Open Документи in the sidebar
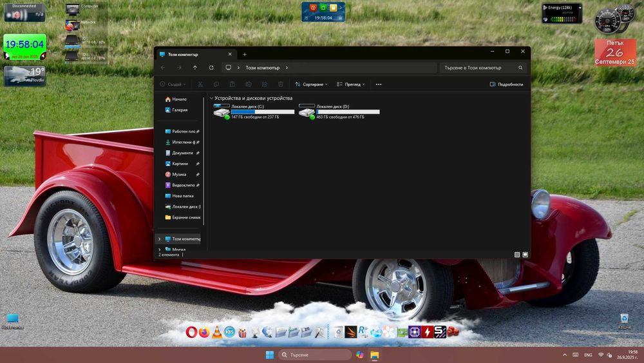The height and width of the screenshot is (363, 644). (x=182, y=153)
